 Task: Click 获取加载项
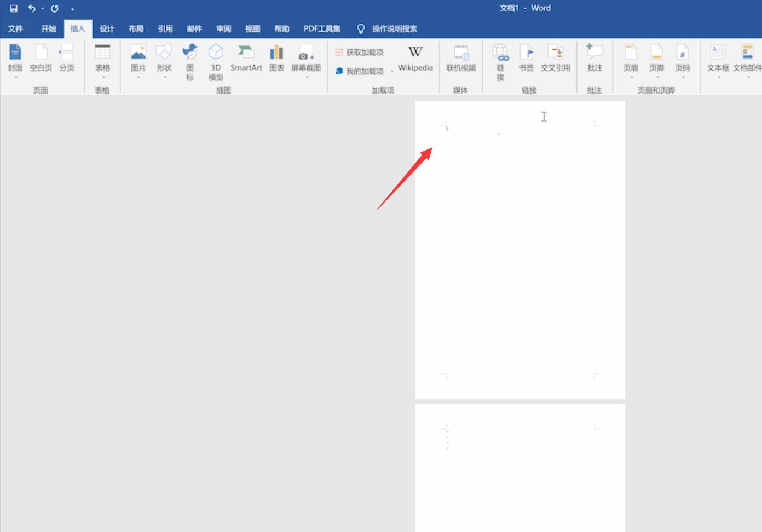[x=359, y=52]
